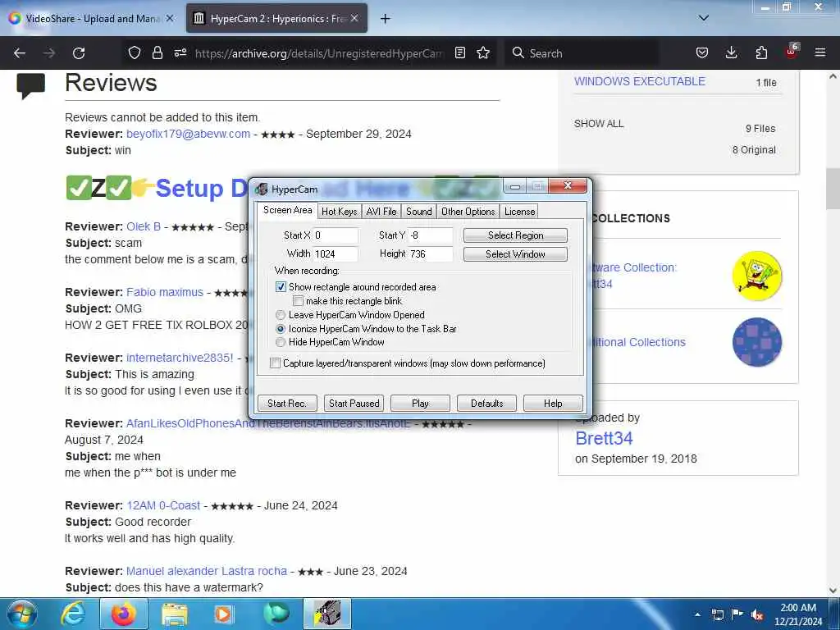The height and width of the screenshot is (630, 840).
Task: Select Leave HyperCam Window Opened
Action: pos(281,314)
